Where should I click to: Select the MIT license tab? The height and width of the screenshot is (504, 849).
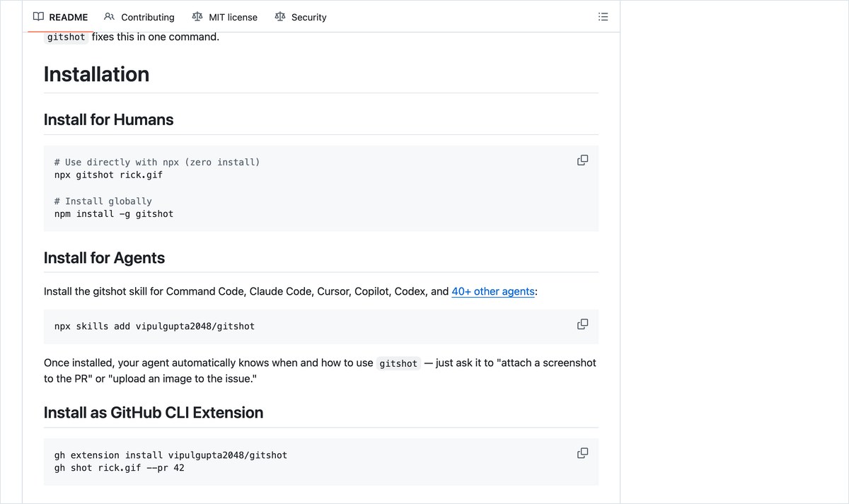tap(225, 17)
